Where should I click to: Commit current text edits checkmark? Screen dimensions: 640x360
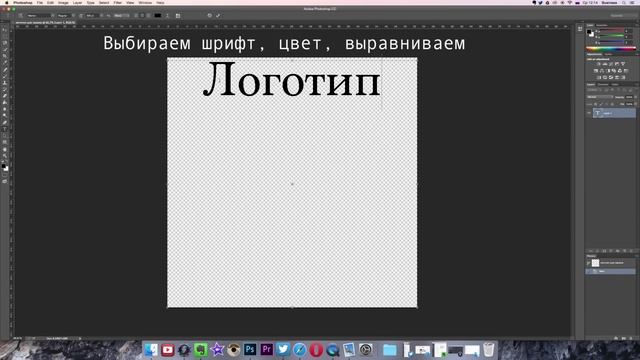click(218, 16)
